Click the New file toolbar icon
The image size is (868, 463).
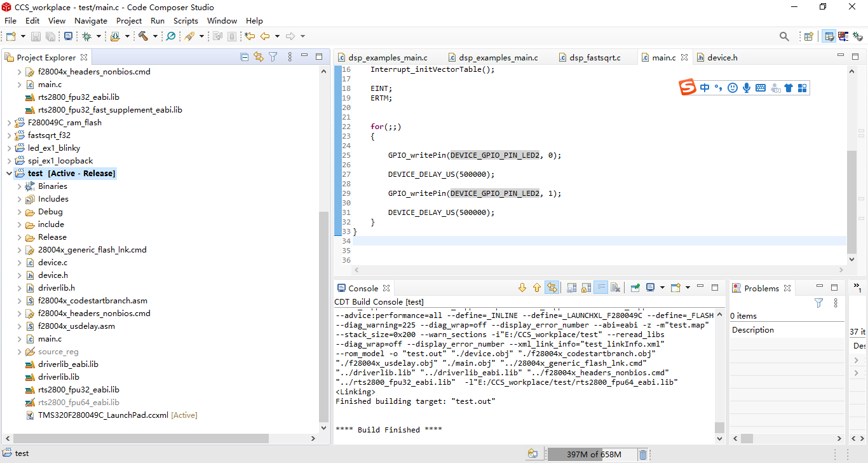click(11, 37)
